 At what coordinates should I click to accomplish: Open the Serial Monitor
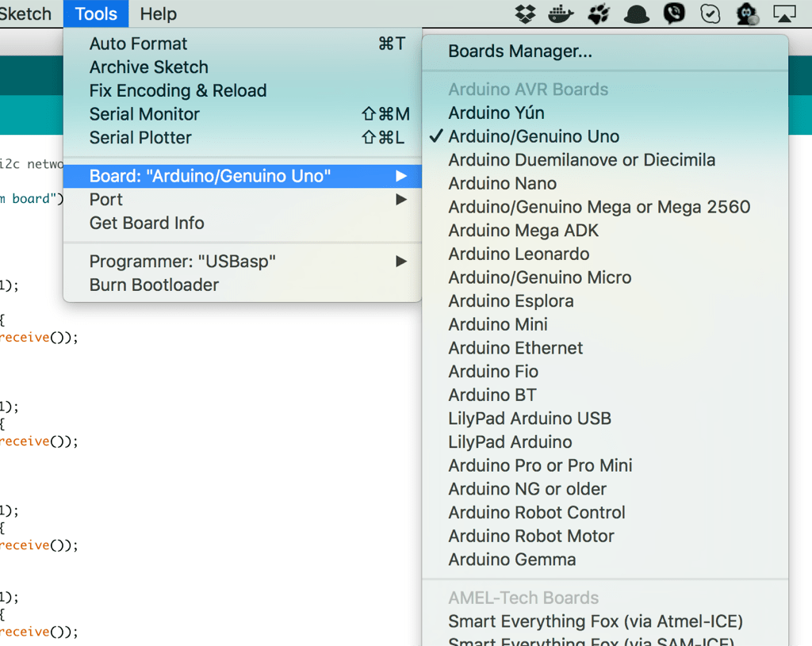click(x=243, y=114)
